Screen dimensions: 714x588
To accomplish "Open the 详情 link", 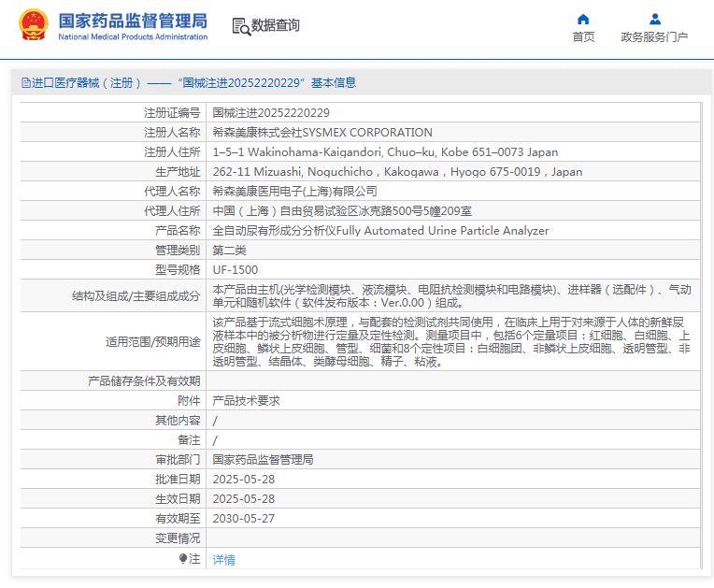I will coord(223,559).
